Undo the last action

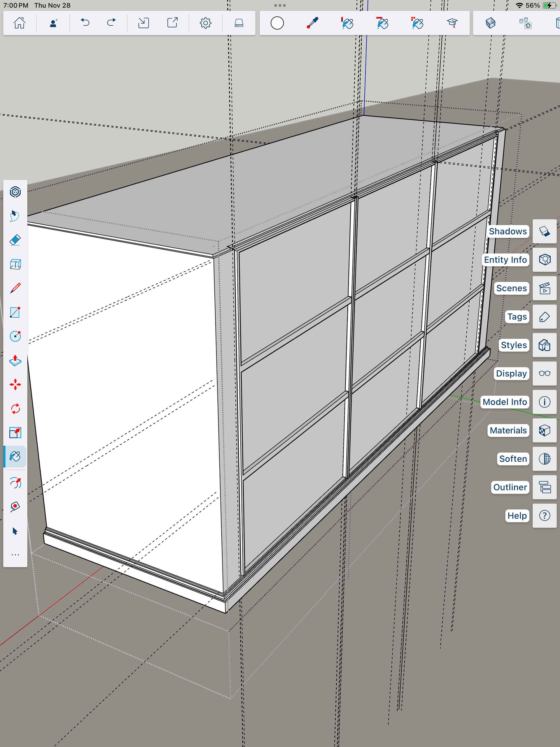(85, 23)
